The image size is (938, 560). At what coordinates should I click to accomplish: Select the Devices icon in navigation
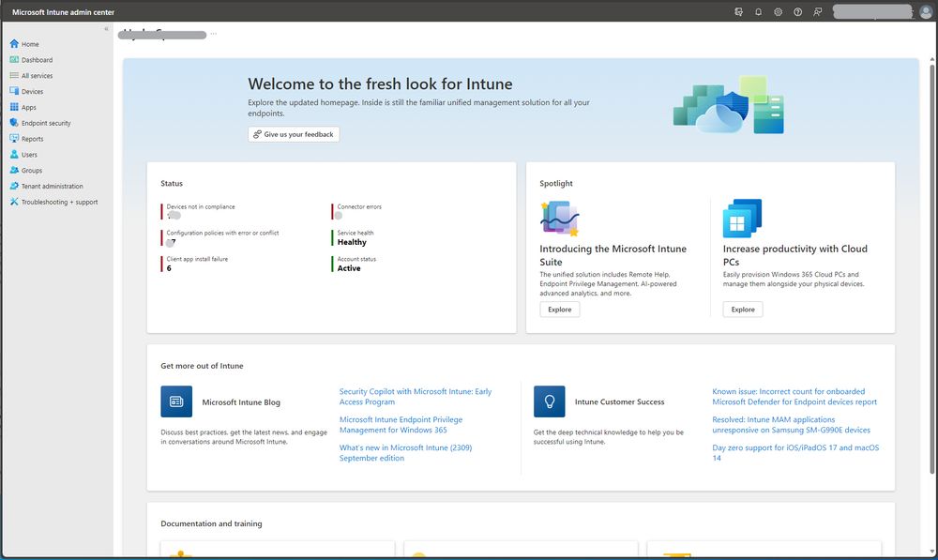pyautogui.click(x=14, y=91)
